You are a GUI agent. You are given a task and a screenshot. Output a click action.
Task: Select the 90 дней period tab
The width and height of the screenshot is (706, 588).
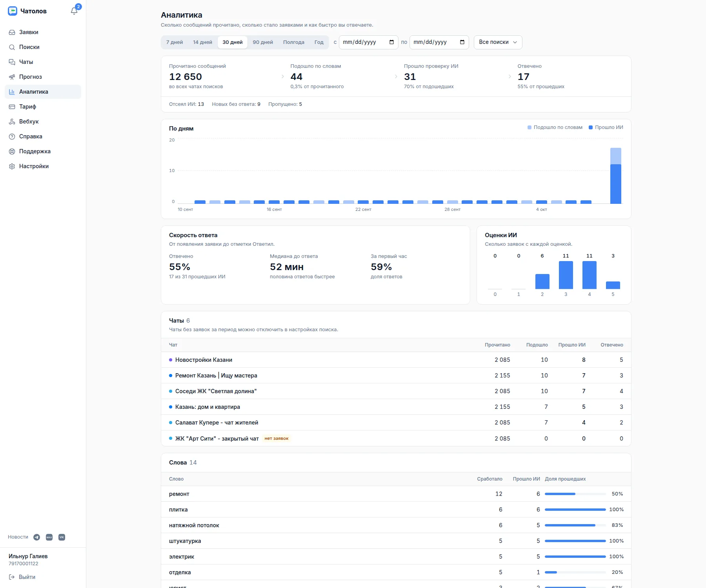pyautogui.click(x=263, y=42)
